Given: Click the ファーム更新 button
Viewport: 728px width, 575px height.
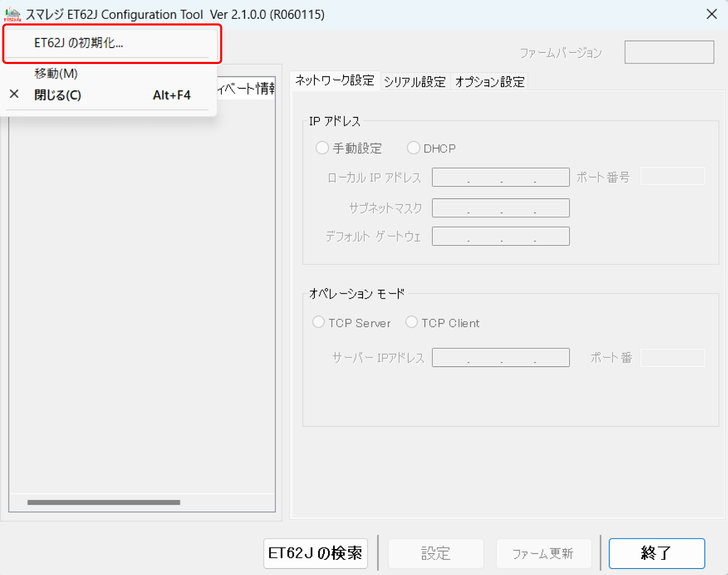Looking at the screenshot, I should point(544,553).
